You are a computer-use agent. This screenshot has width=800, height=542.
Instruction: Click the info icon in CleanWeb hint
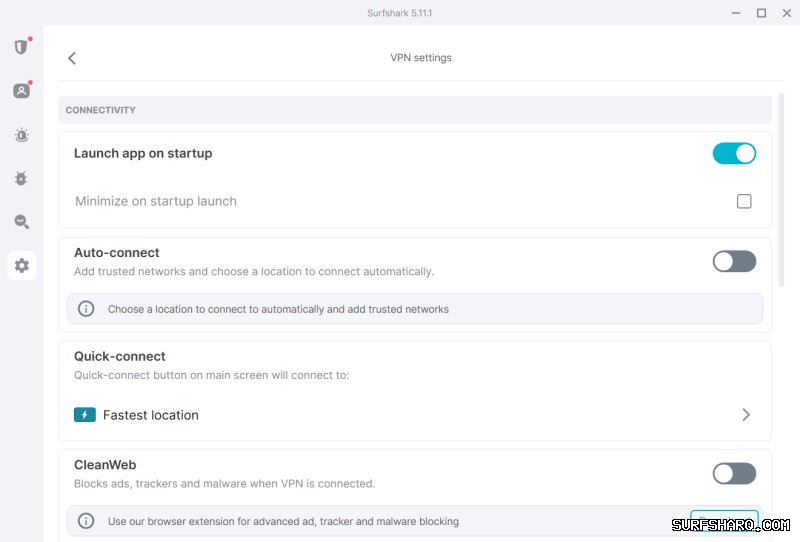[x=87, y=521]
